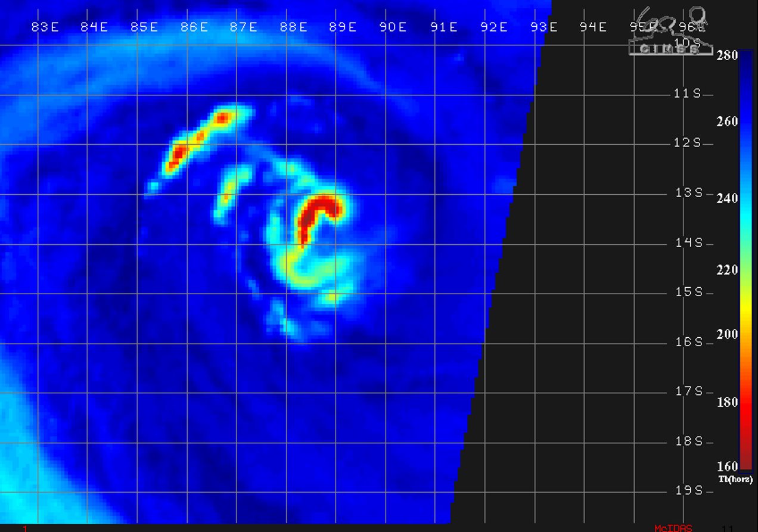The width and height of the screenshot is (758, 532).
Task: Click the 88E longitude label
Action: point(294,27)
